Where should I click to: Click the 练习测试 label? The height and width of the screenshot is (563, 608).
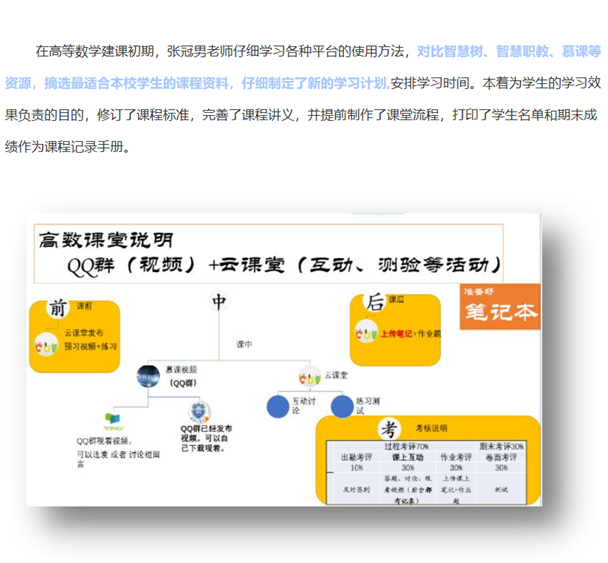(368, 406)
